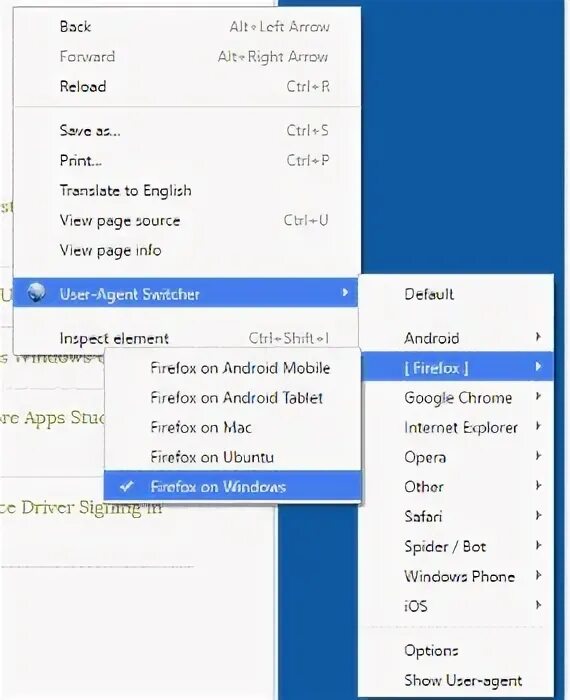
Task: Select Firefox on Android Mobile
Action: coord(232,368)
